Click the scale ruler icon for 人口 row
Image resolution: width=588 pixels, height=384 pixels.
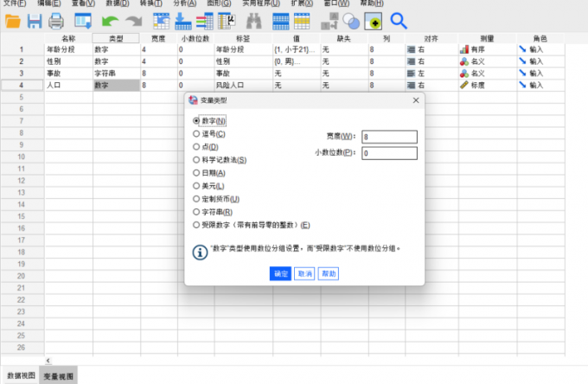[x=464, y=85]
